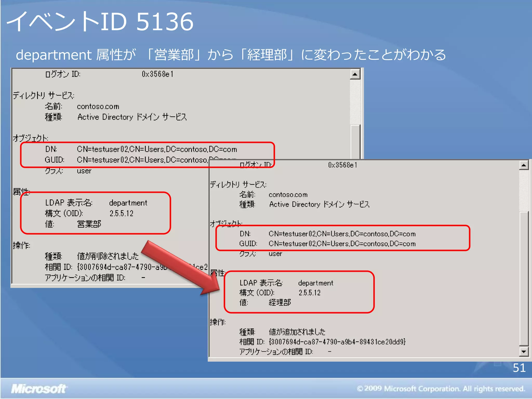Select クラス user in left window
Image resolution: width=532 pixels, height=399 pixels.
tap(68, 171)
